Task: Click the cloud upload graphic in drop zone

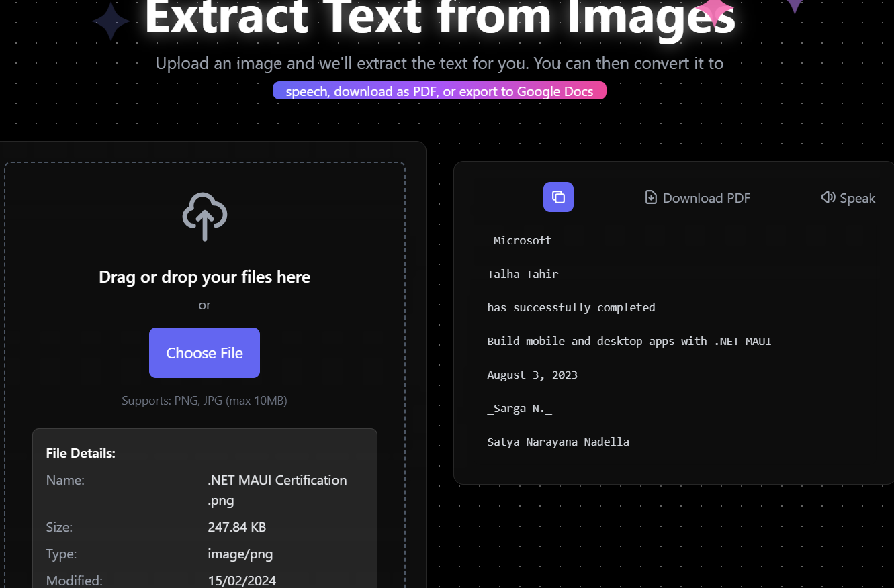Action: (204, 217)
